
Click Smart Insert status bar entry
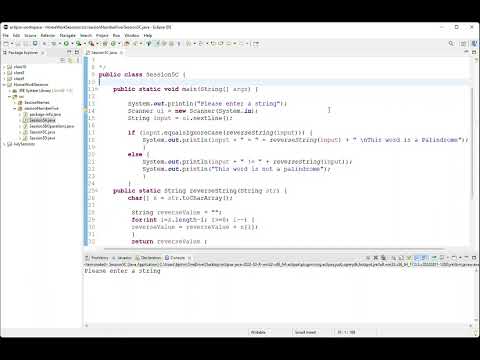coord(305,332)
